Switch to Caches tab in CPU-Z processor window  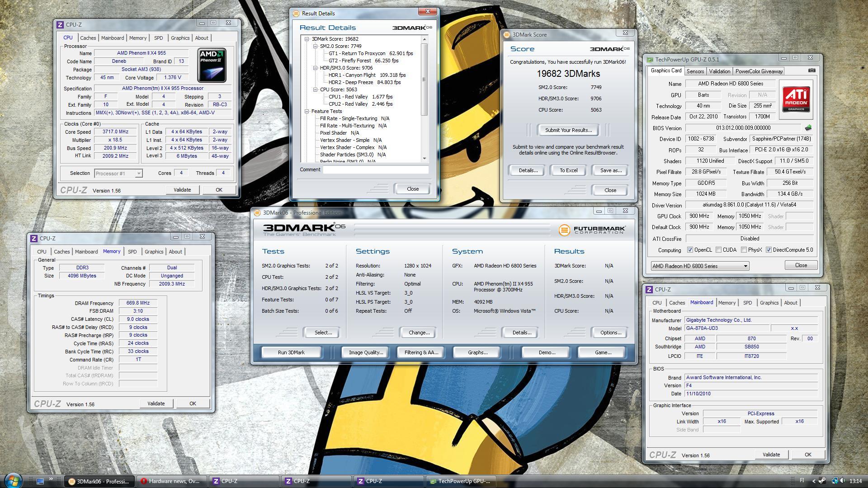pos(88,38)
